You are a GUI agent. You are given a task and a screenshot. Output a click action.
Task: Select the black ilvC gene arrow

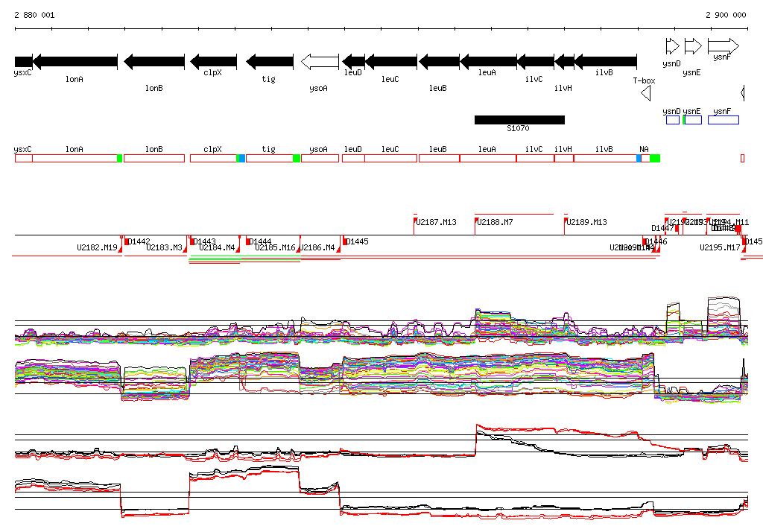pos(535,62)
